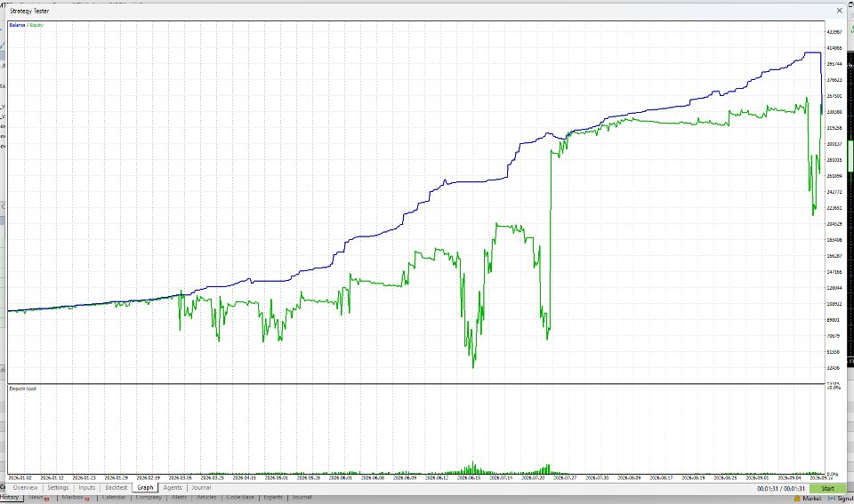Screen dimensions: 854x504
Task: Open the History tab in the toolbox
Action: (9, 498)
